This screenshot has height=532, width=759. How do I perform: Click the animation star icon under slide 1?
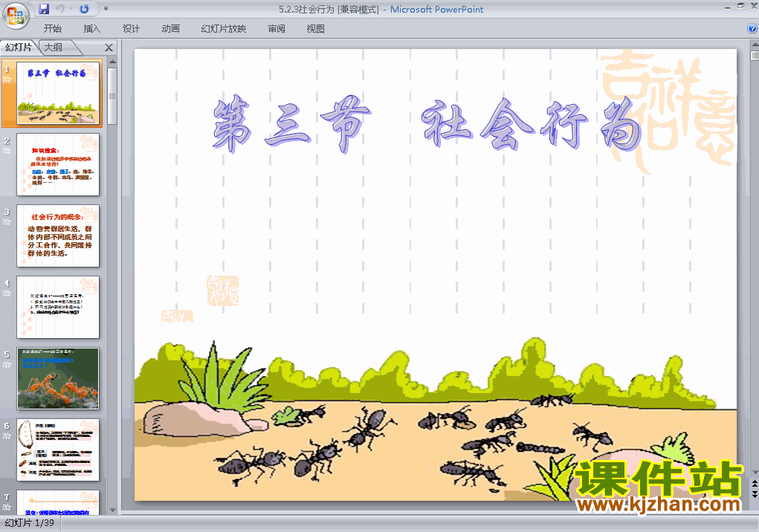coord(7,79)
